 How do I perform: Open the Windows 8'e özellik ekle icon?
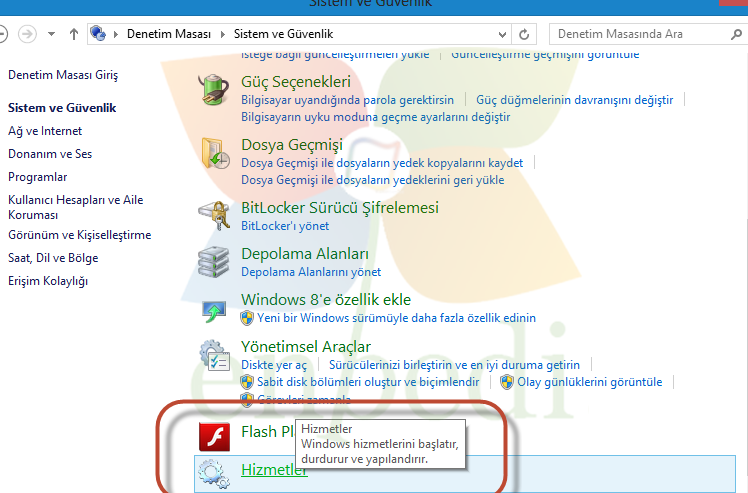pyautogui.click(x=213, y=311)
